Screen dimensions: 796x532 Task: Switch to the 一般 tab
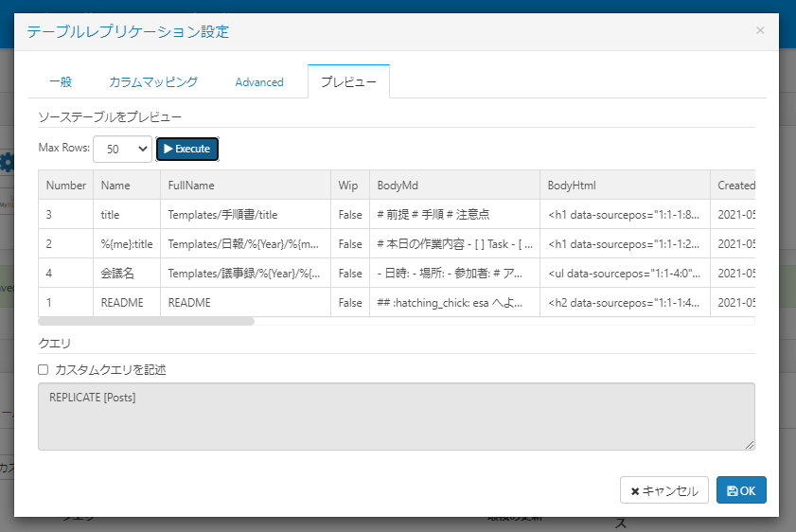pyautogui.click(x=61, y=82)
